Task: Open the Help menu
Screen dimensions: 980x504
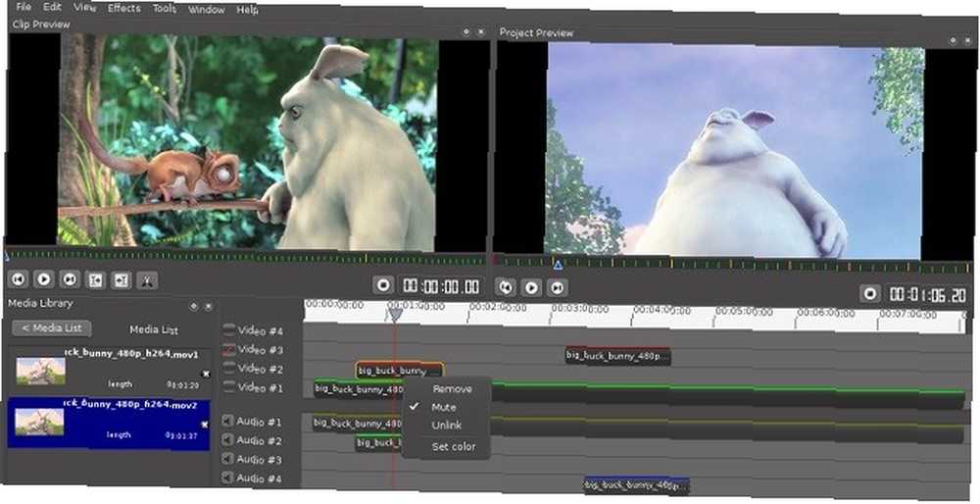Action: (x=248, y=10)
